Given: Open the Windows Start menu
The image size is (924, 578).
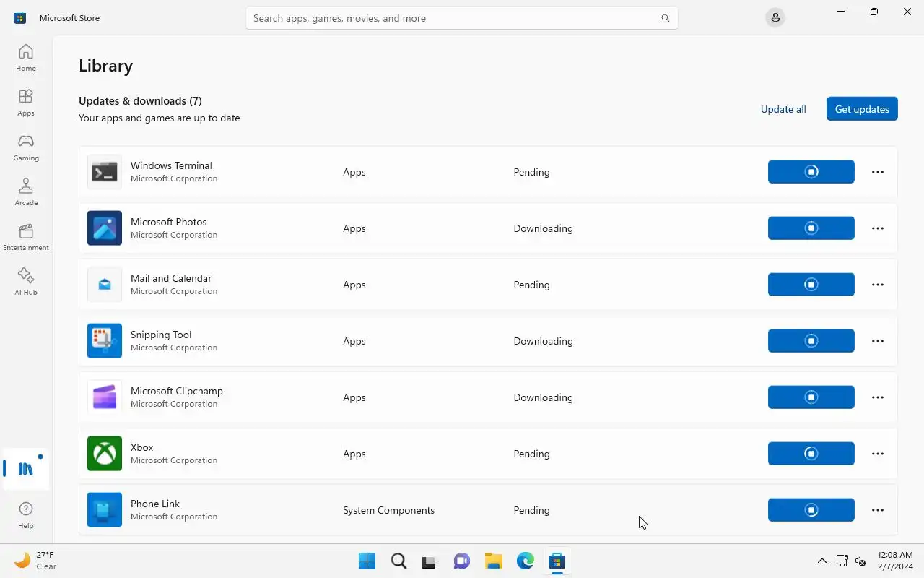Looking at the screenshot, I should point(367,561).
